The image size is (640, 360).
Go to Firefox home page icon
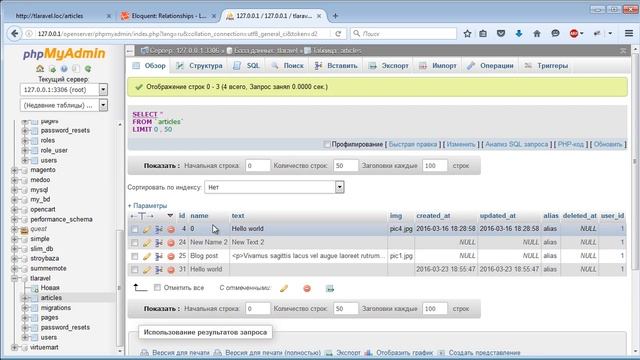537,33
